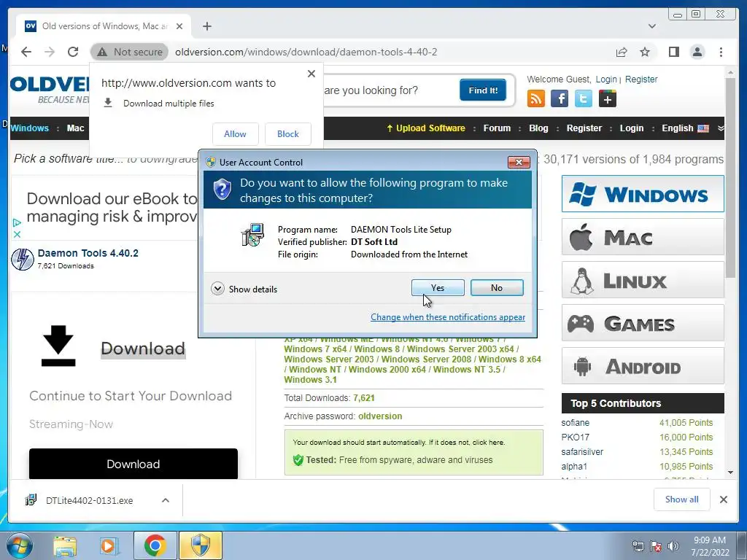This screenshot has width=747, height=560.
Task: Open the Games category banner
Action: [643, 323]
